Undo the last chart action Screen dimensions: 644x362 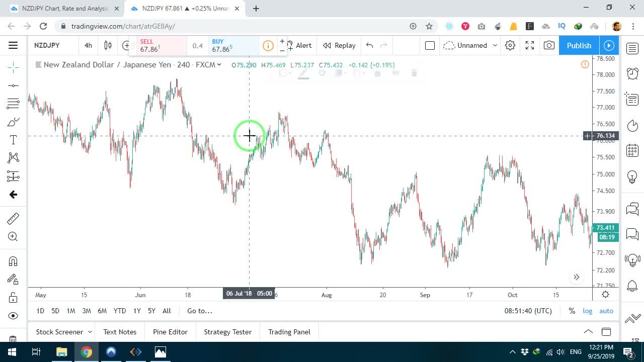tap(370, 45)
